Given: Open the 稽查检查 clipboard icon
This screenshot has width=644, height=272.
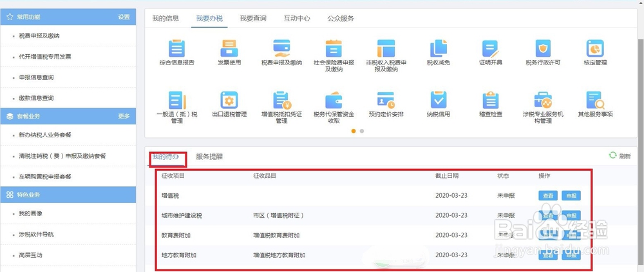Looking at the screenshot, I should (490, 101).
